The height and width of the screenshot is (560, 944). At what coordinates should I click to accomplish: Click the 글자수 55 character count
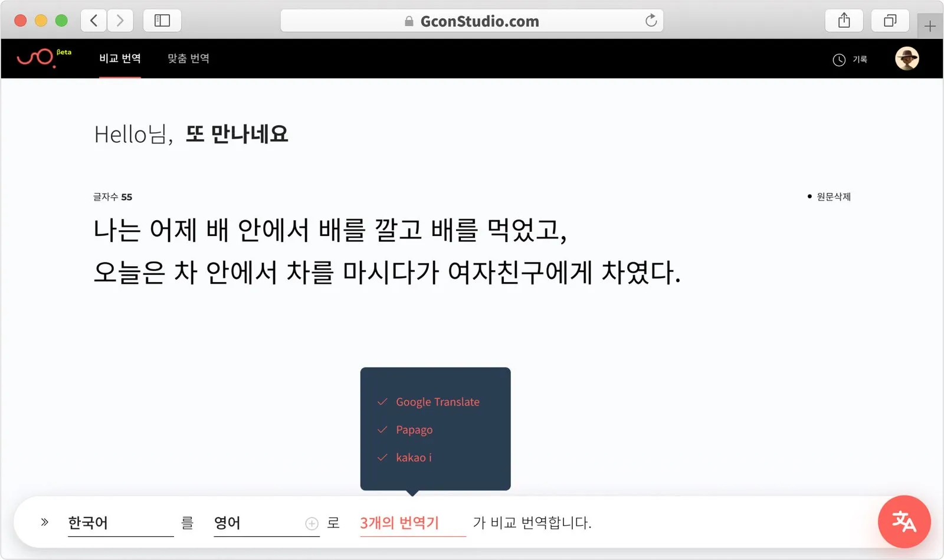coord(113,197)
